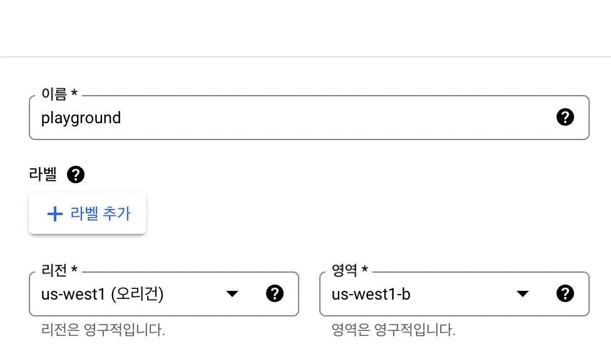611x364 pixels.
Task: Show help for the 영역 field
Action: tap(565, 293)
